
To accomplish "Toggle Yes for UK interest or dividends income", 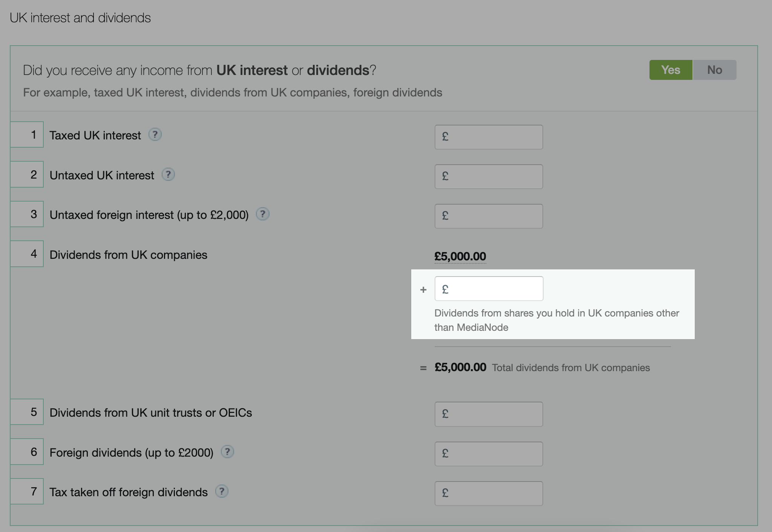I will pos(670,69).
